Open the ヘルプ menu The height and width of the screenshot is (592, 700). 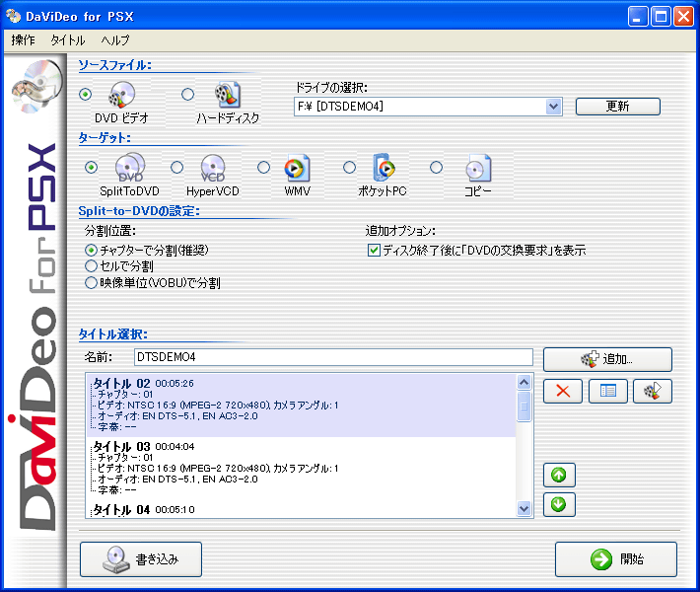coord(115,40)
